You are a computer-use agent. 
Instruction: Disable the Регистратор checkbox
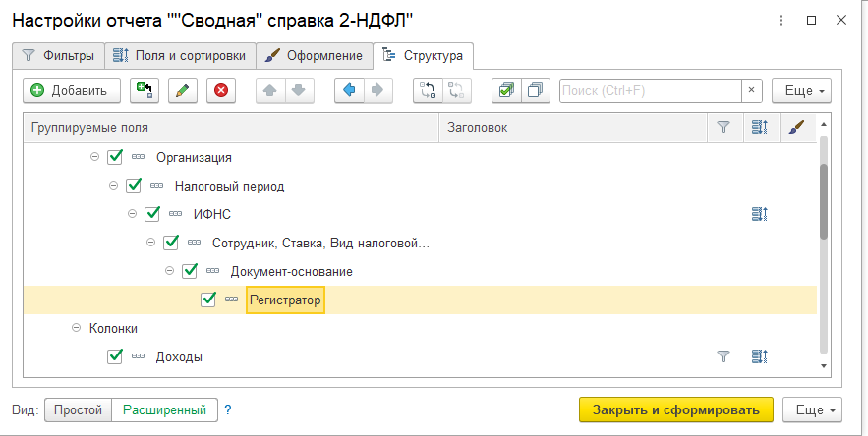click(207, 300)
